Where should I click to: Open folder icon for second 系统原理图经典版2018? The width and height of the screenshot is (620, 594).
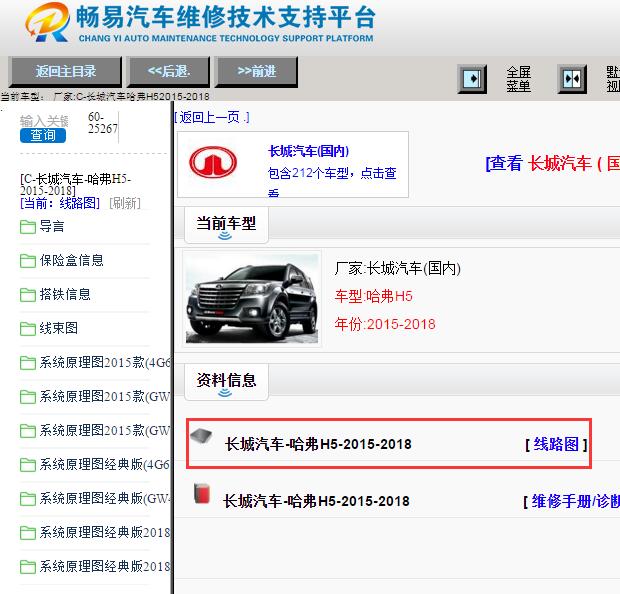click(x=28, y=567)
